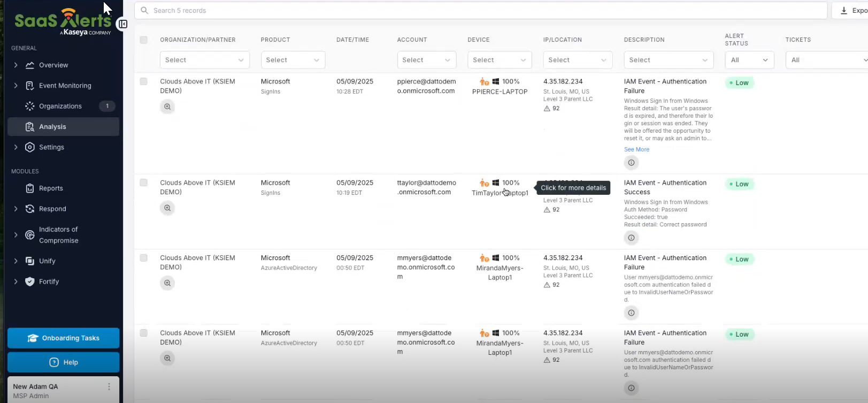Screen dimensions: 868x403
Task: Check the ttaylor@dattodemo row checkbox
Action: 143,183
